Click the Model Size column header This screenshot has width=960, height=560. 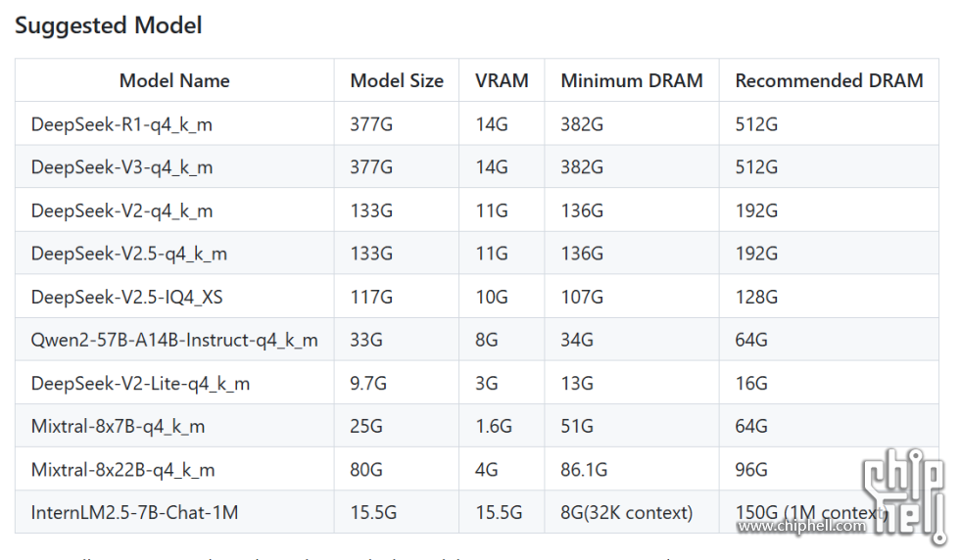tap(397, 81)
